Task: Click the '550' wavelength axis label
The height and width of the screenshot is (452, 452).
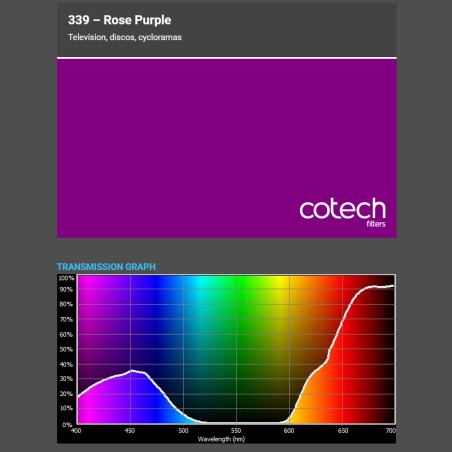Action: pos(236,430)
